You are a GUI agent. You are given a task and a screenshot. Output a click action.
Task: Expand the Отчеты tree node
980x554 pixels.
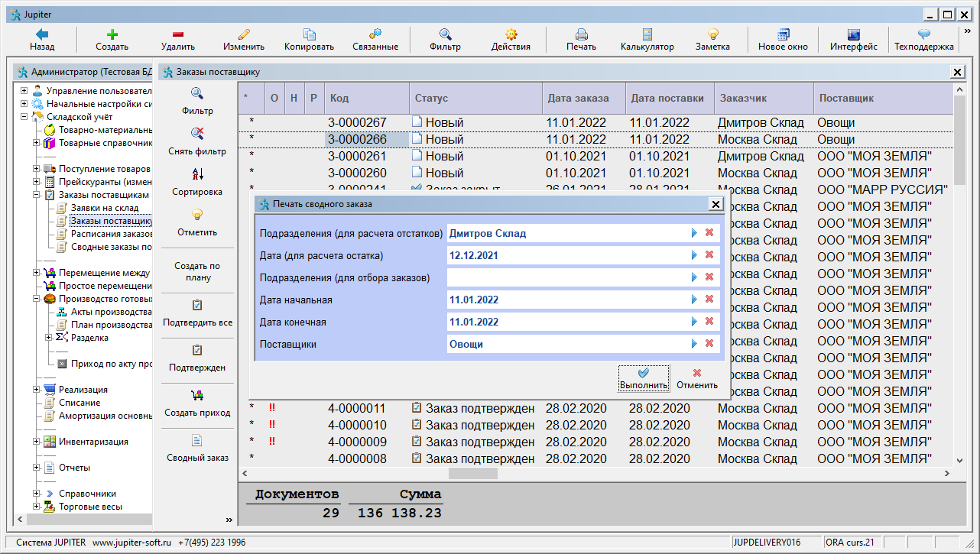pyautogui.click(x=37, y=468)
